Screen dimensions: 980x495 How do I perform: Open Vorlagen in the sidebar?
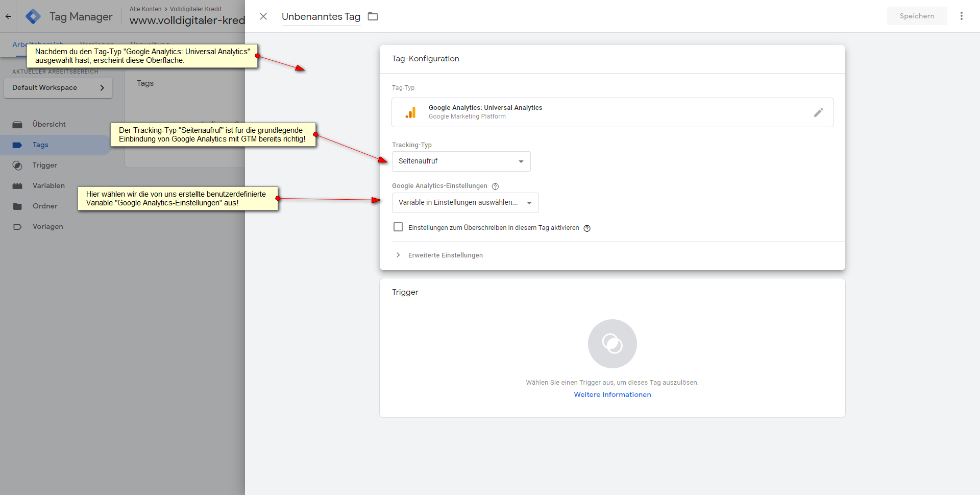(x=48, y=226)
